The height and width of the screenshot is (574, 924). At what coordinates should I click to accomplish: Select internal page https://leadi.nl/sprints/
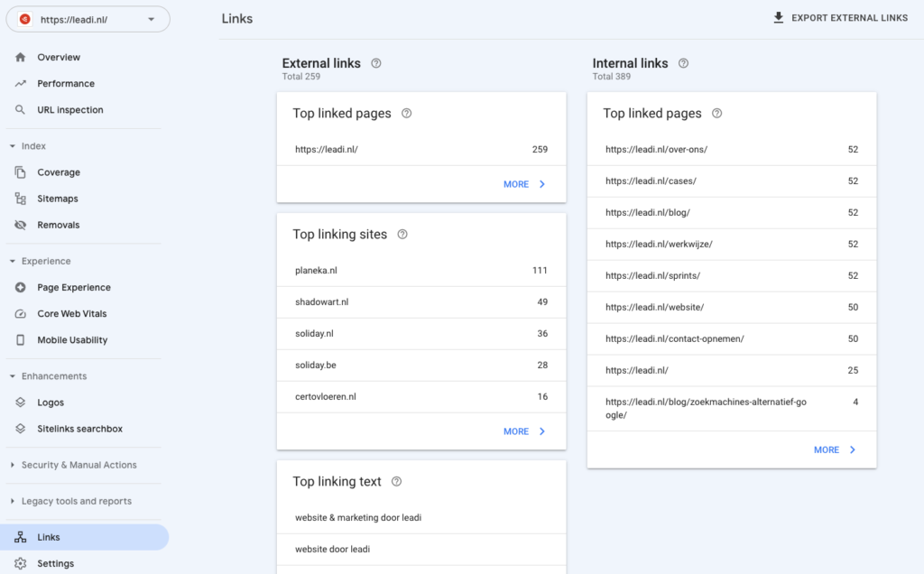click(732, 276)
